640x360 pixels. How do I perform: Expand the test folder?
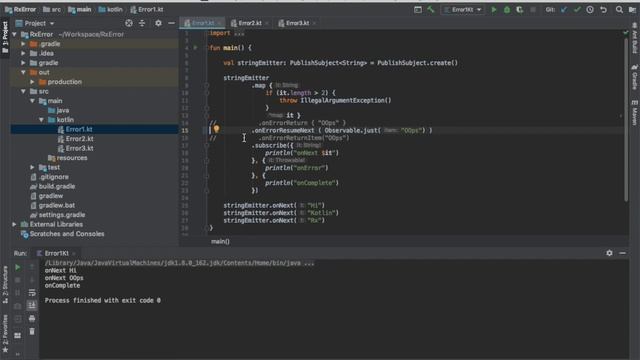pyautogui.click(x=32, y=167)
